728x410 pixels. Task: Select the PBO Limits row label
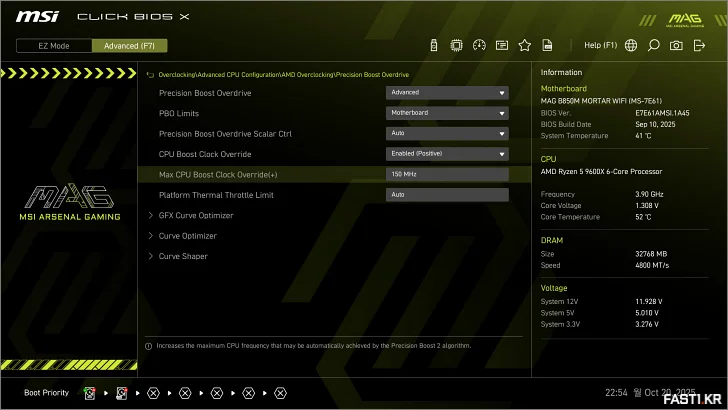coord(179,114)
